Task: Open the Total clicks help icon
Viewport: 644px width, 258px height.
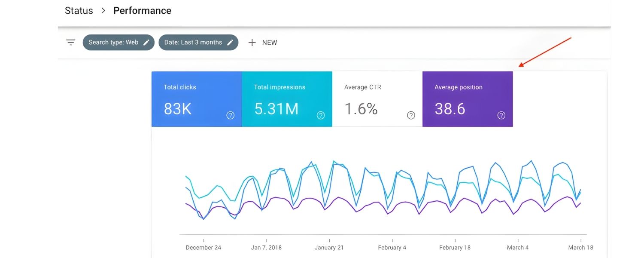Action: (x=230, y=115)
